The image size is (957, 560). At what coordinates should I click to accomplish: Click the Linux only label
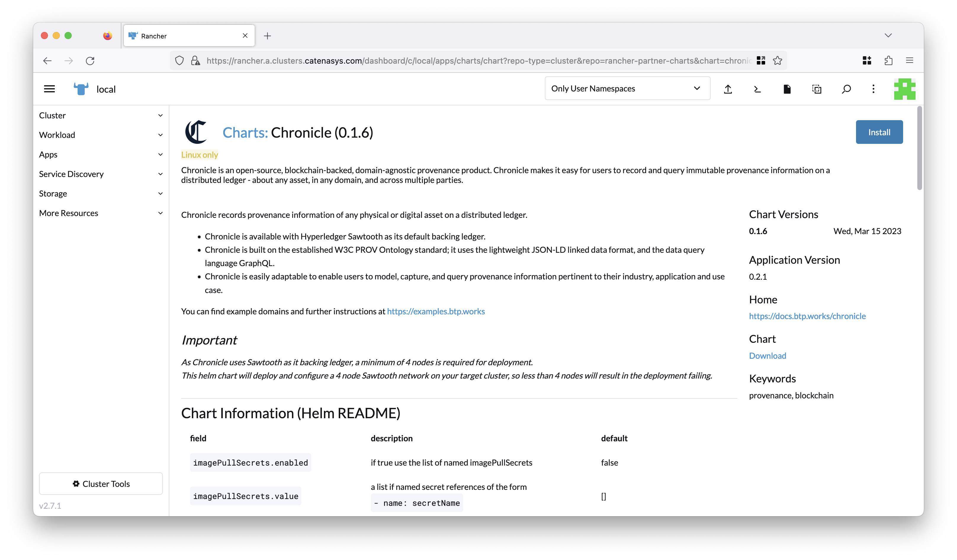tap(199, 155)
